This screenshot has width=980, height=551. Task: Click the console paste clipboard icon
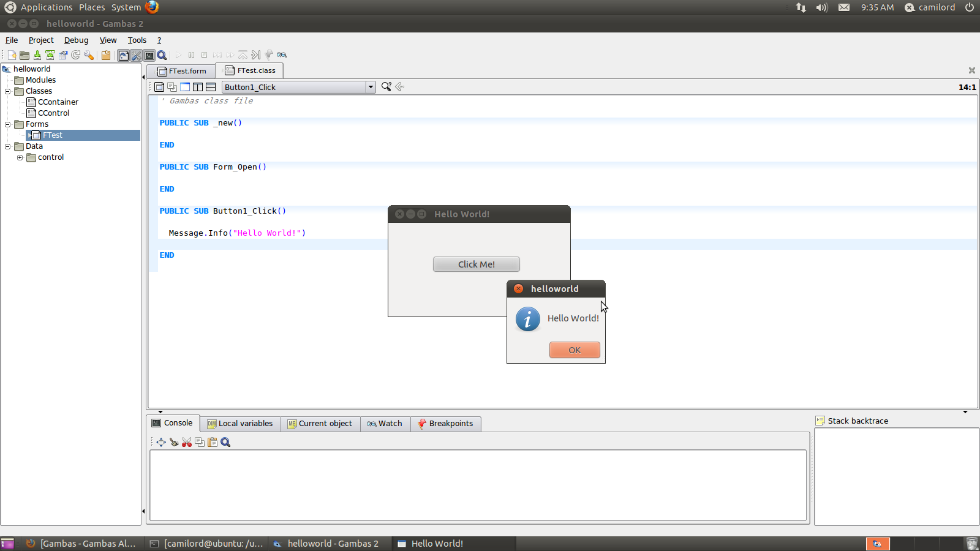(213, 442)
